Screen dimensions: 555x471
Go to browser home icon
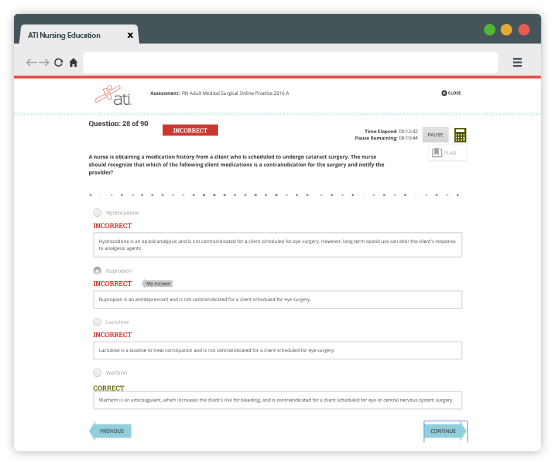[x=73, y=63]
